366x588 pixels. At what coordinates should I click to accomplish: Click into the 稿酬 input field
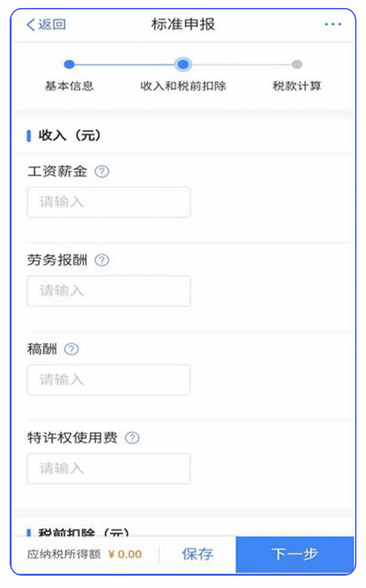(108, 380)
